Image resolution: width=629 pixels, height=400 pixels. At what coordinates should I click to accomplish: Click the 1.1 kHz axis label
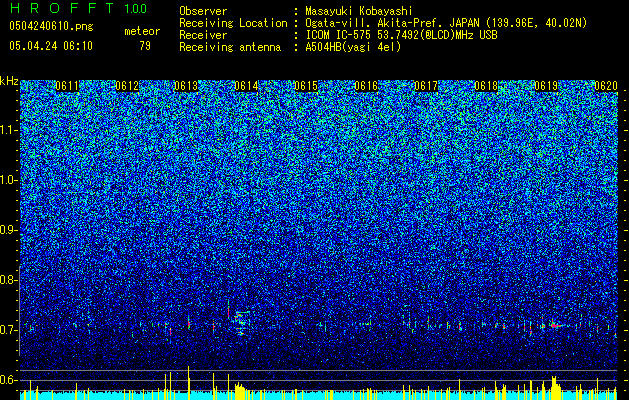point(9,130)
